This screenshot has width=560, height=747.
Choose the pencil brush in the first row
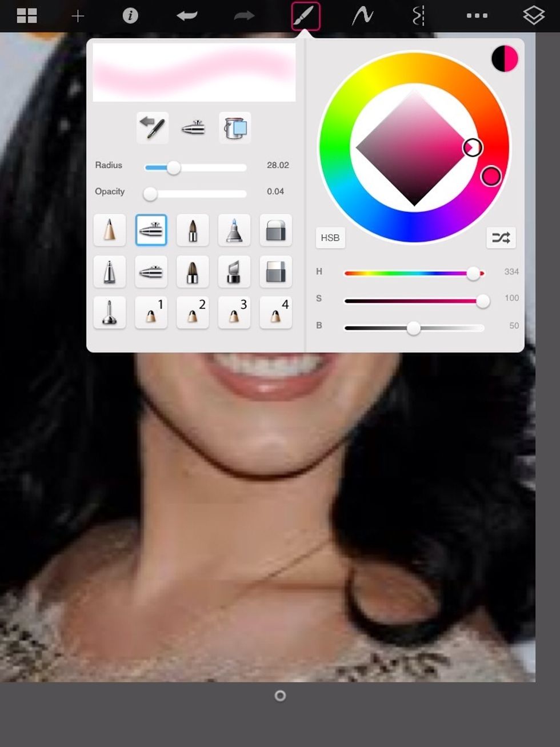tap(109, 230)
